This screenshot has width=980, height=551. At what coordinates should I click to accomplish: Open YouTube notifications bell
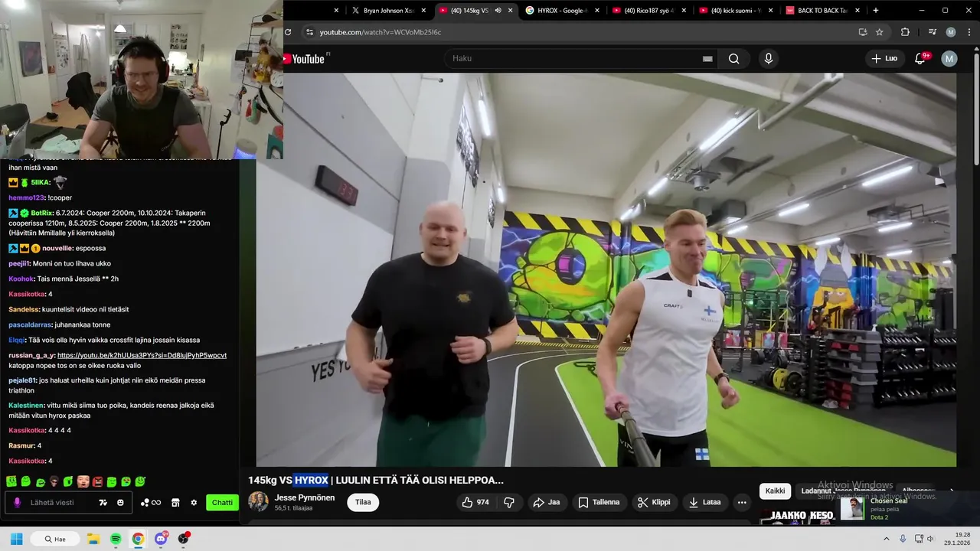coord(921,58)
